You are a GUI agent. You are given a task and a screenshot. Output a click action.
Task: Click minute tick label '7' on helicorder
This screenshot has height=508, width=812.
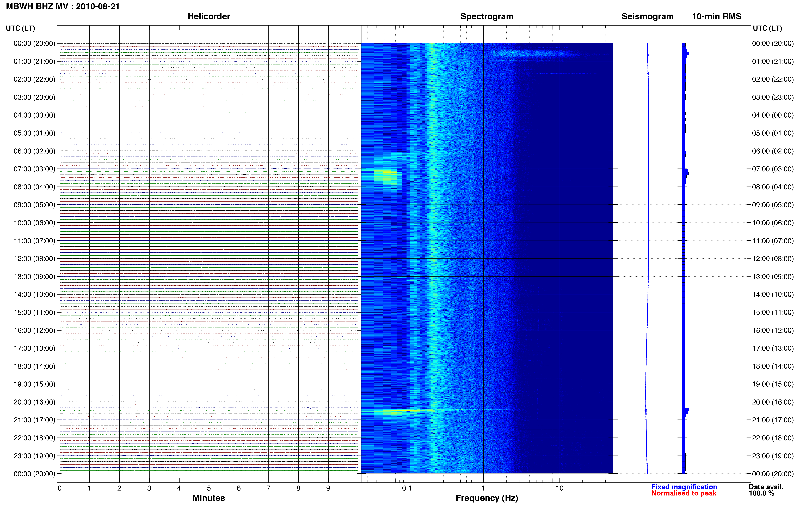pyautogui.click(x=269, y=488)
